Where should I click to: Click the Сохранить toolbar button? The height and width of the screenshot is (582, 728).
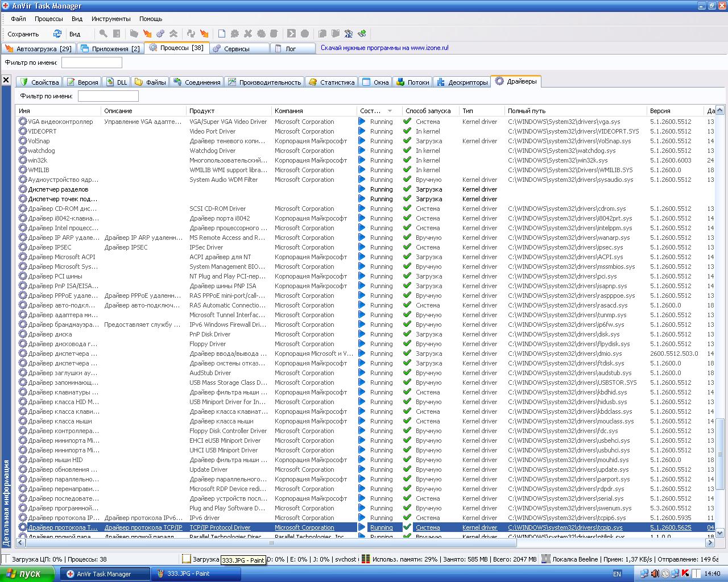coord(23,34)
